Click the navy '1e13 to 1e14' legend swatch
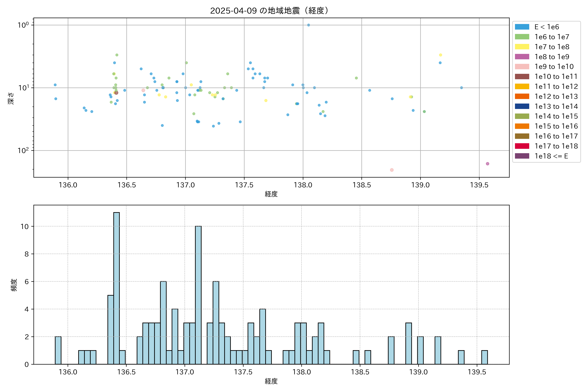This screenshot has width=588, height=392. pos(522,106)
